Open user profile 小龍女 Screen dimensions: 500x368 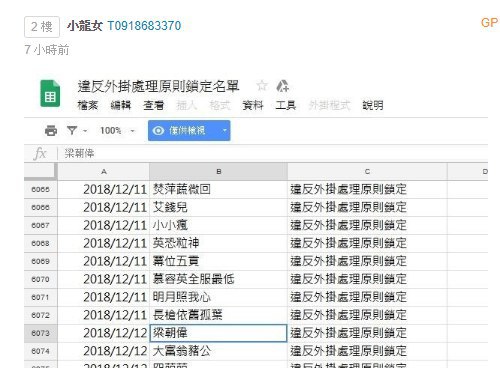pyautogui.click(x=84, y=26)
